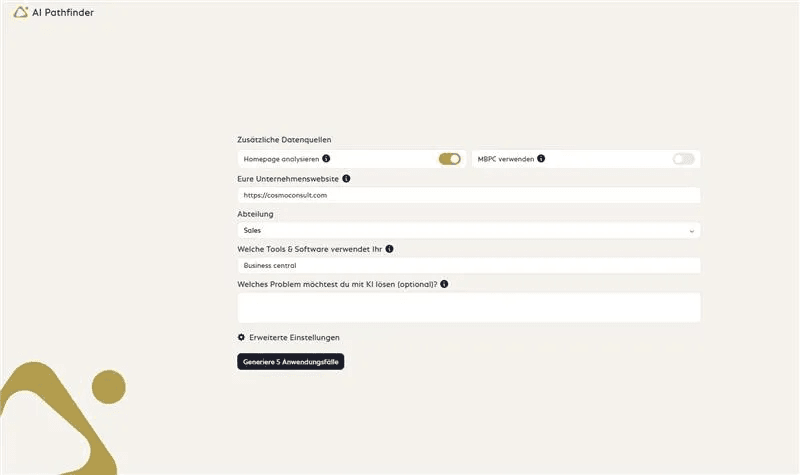
Task: Open the Tools & Software info tooltip icon
Action: pyautogui.click(x=389, y=249)
